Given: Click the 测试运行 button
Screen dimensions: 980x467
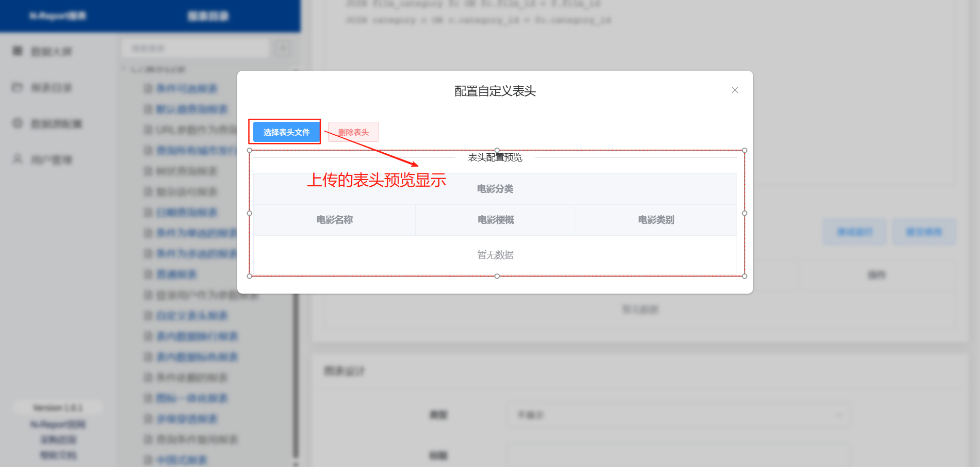Looking at the screenshot, I should pyautogui.click(x=854, y=232).
